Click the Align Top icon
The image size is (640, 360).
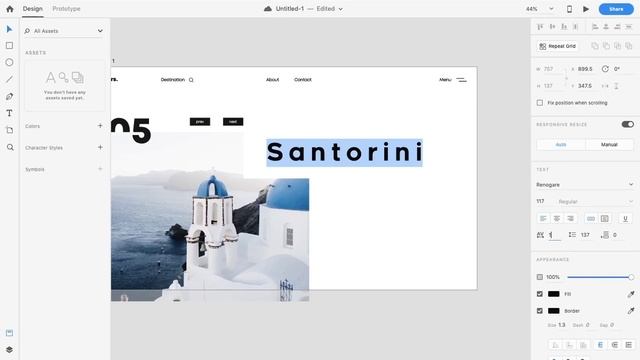(540, 27)
